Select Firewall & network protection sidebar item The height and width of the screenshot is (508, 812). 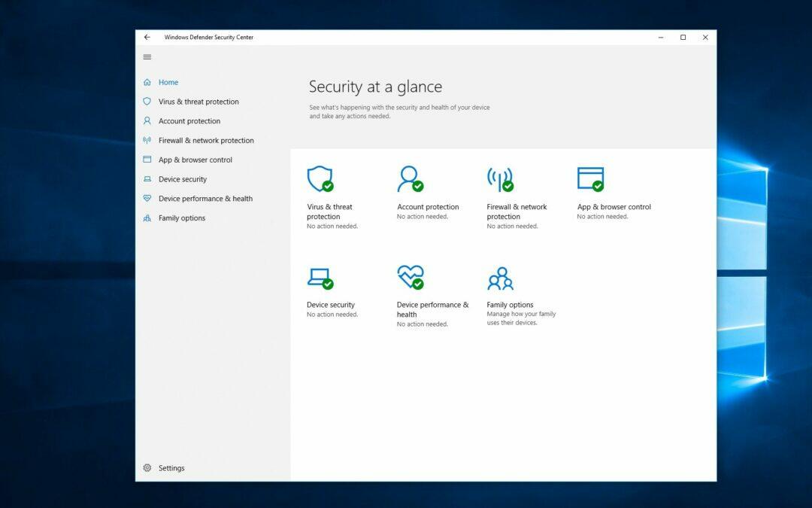(x=206, y=141)
